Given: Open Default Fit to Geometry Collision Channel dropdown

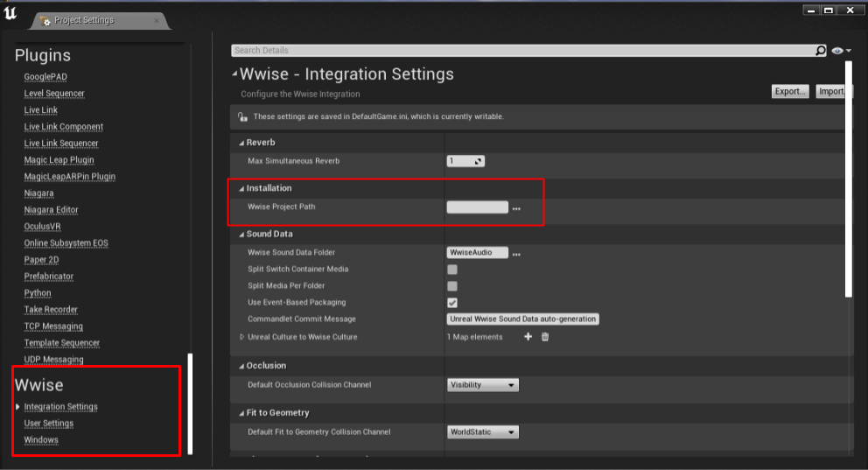Looking at the screenshot, I should (x=483, y=431).
